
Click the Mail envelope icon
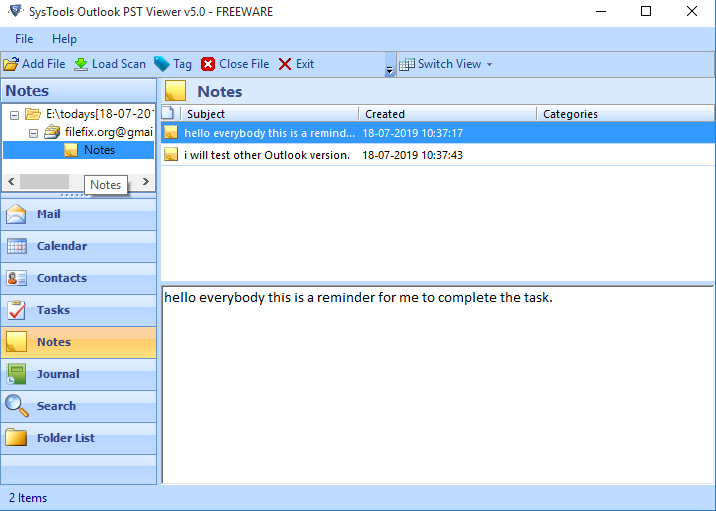16,214
